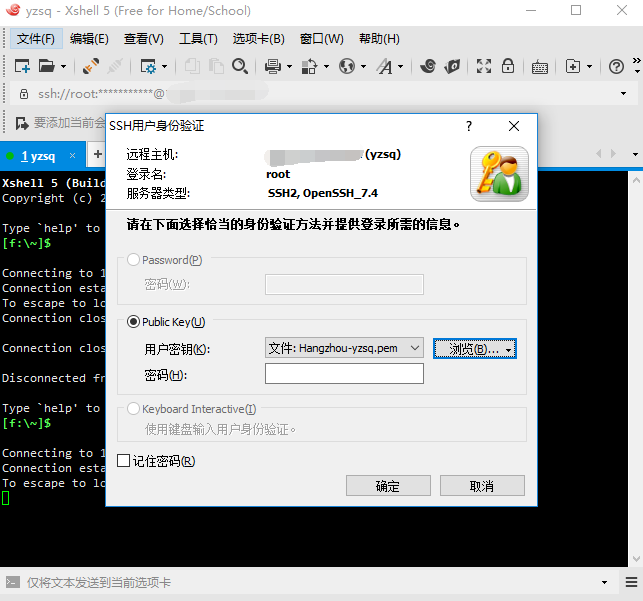Image resolution: width=643 pixels, height=601 pixels.
Task: Open the 查看(V) menu
Action: (144, 39)
